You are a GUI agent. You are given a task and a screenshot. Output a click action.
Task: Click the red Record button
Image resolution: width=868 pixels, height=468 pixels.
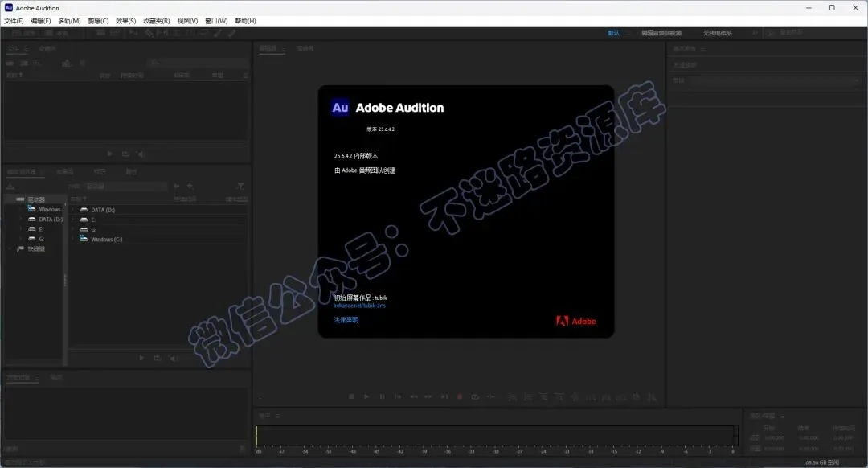(460, 396)
